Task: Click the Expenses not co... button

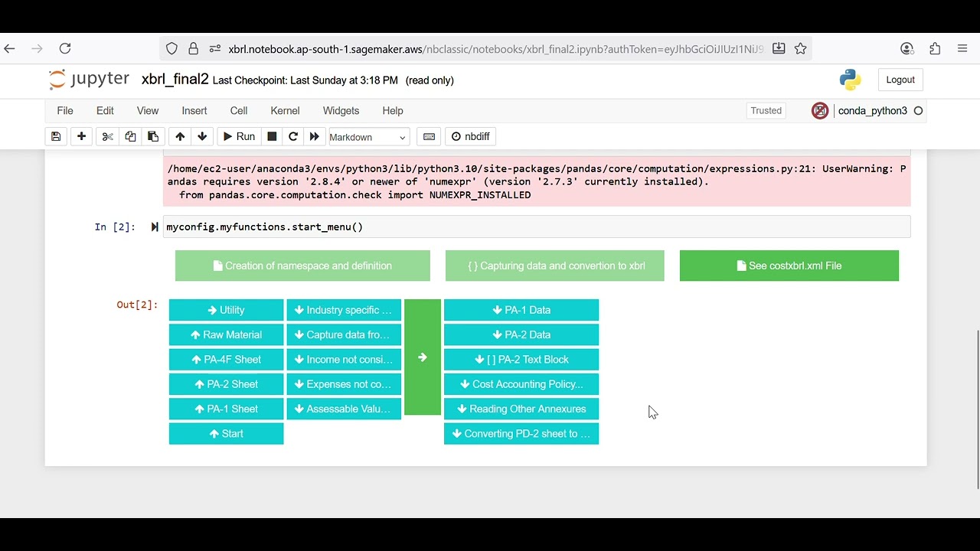Action: tap(344, 384)
